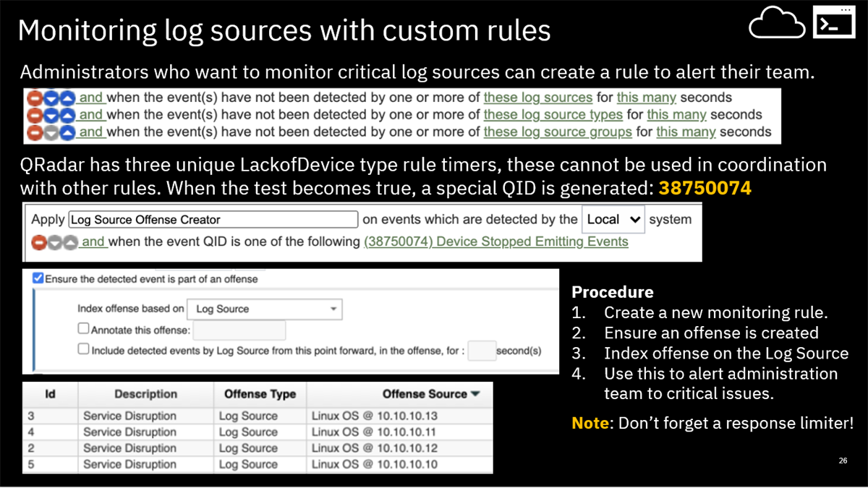The image size is (868, 488).
Task: Open the terminal icon at top right
Action: tap(833, 22)
